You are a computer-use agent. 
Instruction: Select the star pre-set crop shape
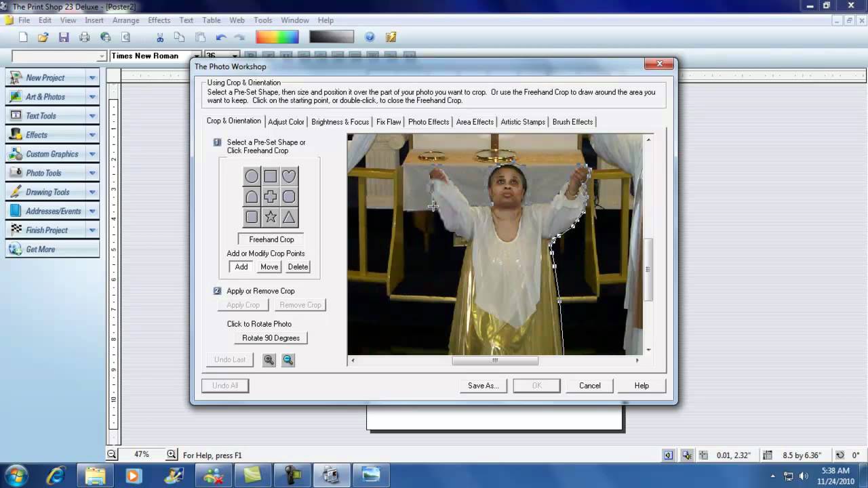coord(271,218)
